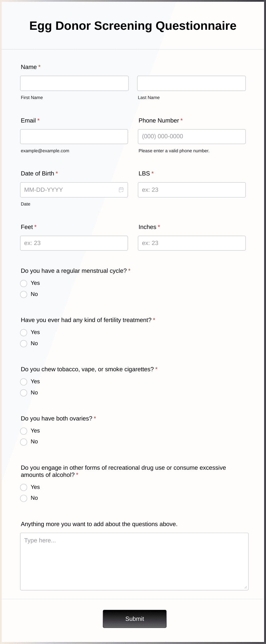Click into the Phone Number field
Image resolution: width=266 pixels, height=644 pixels.
coord(191,137)
